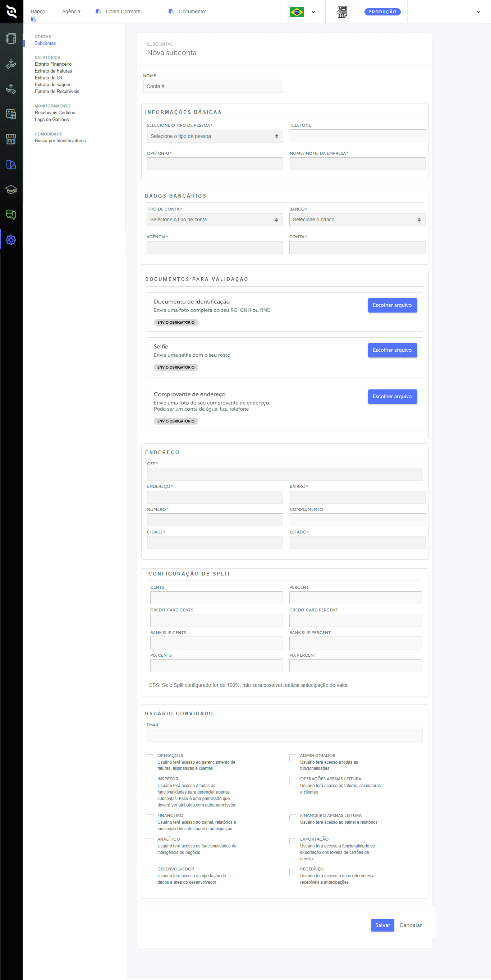Go to Recebíveis Cedidos
This screenshot has height=980, width=491.
click(55, 113)
